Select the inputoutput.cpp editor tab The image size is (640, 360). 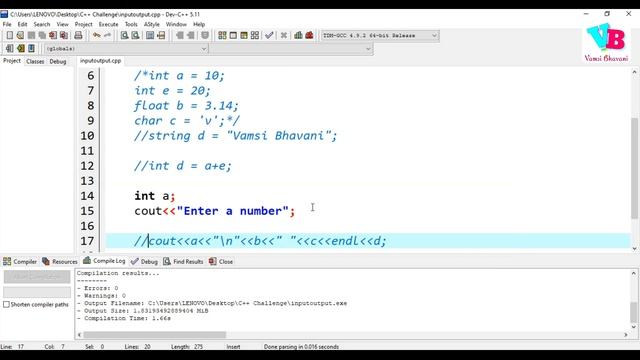pyautogui.click(x=100, y=61)
